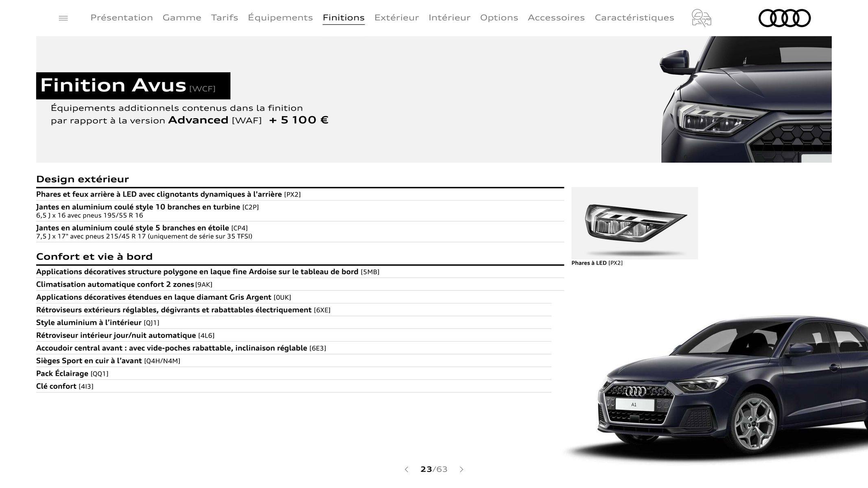Select Climatisation automatique confort 2 zones row

[x=300, y=284]
